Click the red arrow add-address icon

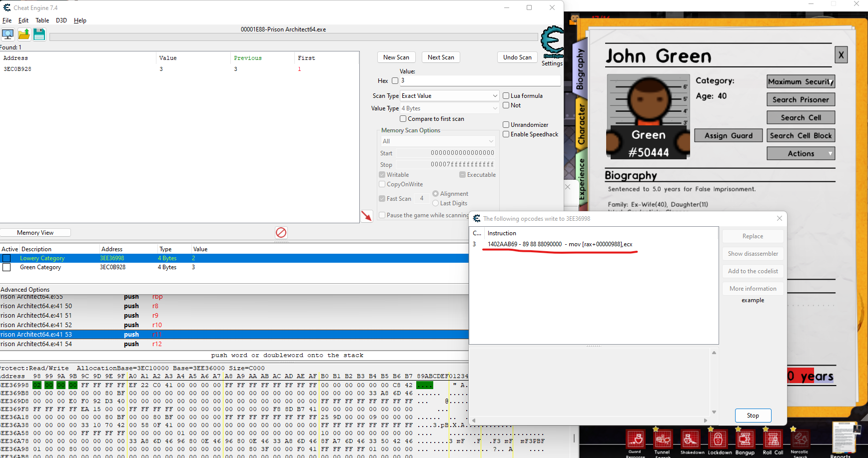[367, 216]
